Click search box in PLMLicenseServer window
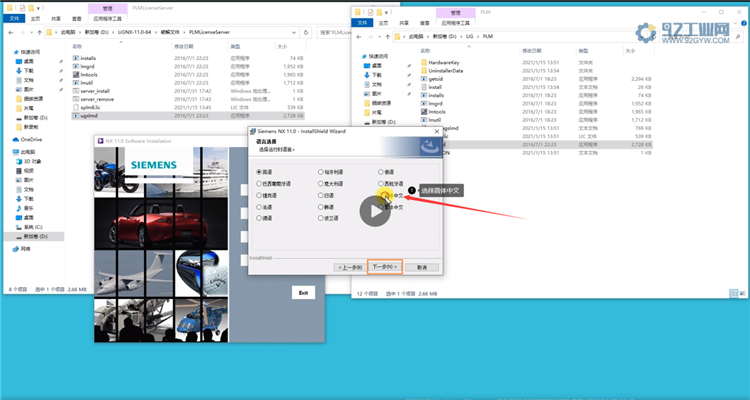This screenshot has height=400, width=750. click(x=334, y=33)
